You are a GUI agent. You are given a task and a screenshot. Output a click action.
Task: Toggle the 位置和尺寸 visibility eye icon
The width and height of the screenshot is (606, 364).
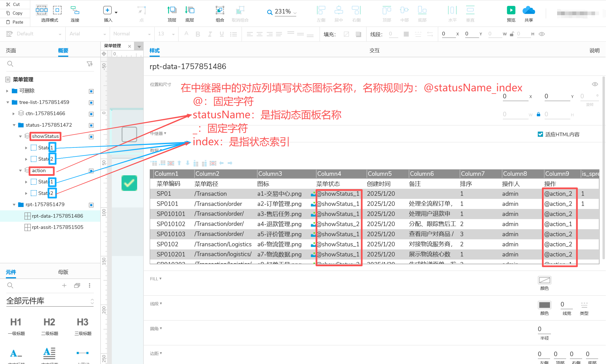[595, 84]
